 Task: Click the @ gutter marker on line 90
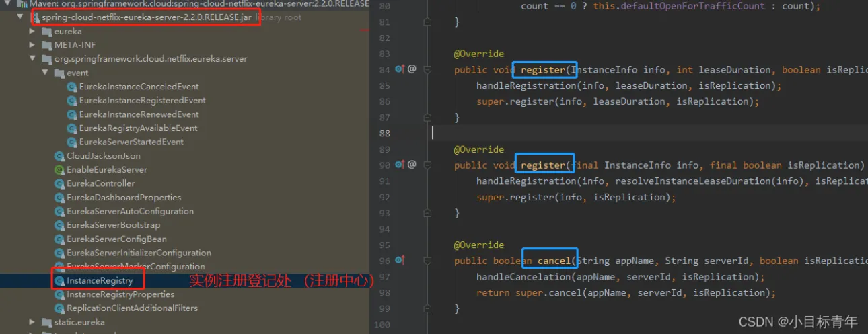(x=412, y=165)
